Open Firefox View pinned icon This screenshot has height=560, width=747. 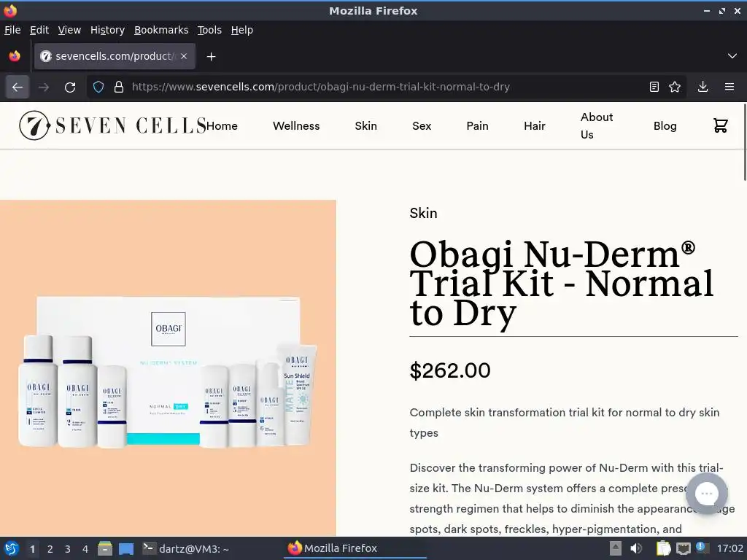[x=15, y=56]
